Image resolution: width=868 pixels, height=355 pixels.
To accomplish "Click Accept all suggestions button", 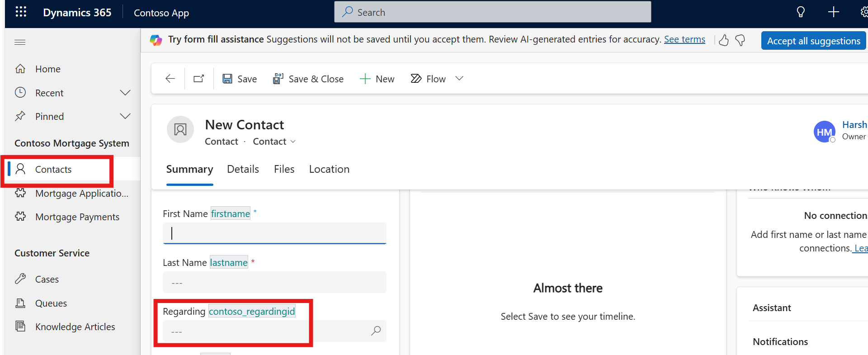I will 813,41.
